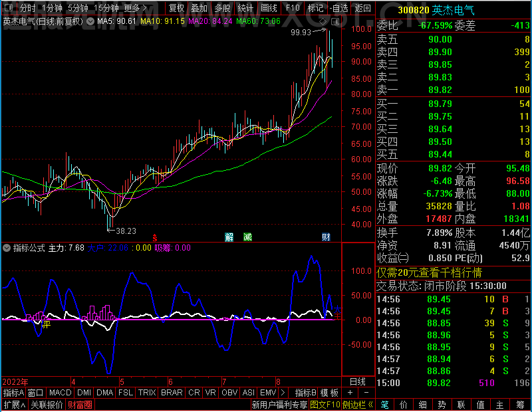Viewport: 532px width, 412px height.
Task: Switch to 分时 intraday view
Action: pos(27,8)
